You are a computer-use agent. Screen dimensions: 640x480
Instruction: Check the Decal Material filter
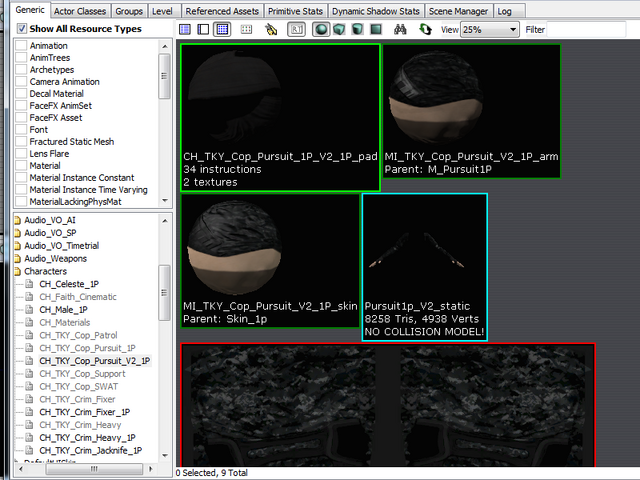21,94
